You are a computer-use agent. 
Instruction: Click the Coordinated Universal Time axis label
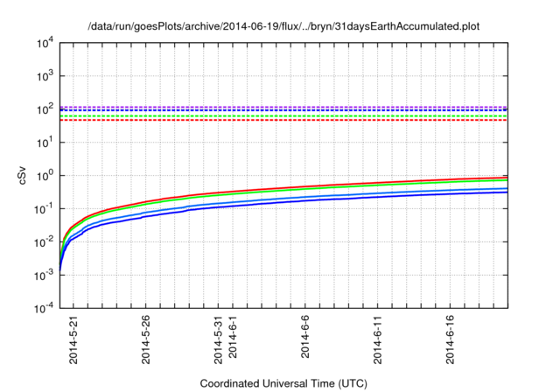(x=283, y=383)
